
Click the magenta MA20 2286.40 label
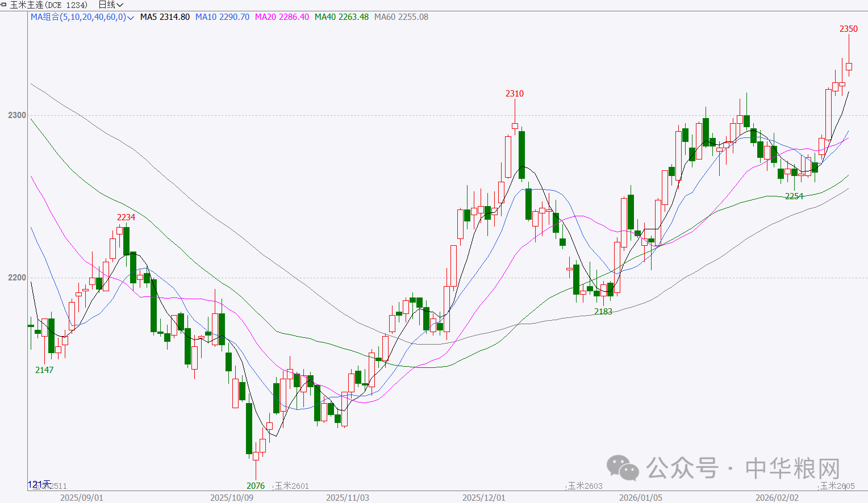pos(282,17)
